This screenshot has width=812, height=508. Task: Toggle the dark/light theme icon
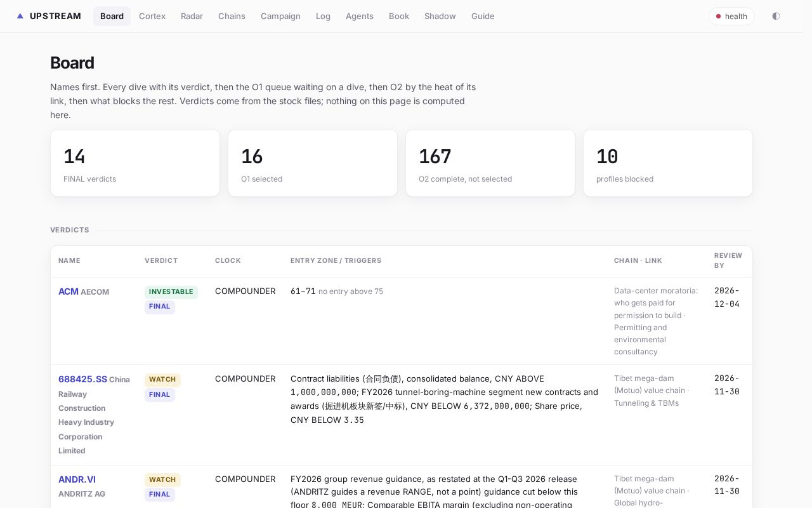coord(776,16)
